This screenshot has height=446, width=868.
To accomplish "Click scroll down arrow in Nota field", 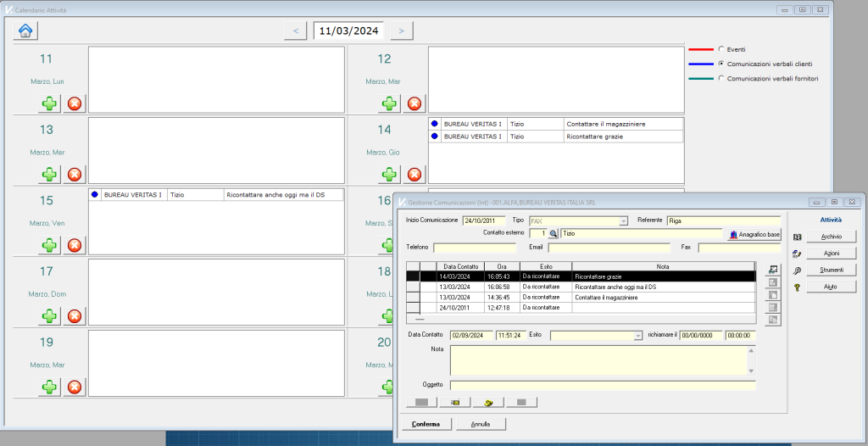I will tap(750, 371).
